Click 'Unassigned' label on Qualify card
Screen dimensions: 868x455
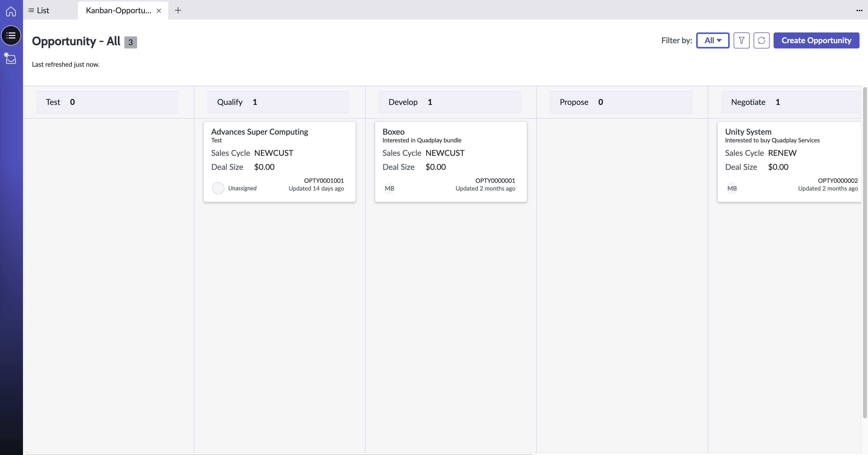[242, 188]
